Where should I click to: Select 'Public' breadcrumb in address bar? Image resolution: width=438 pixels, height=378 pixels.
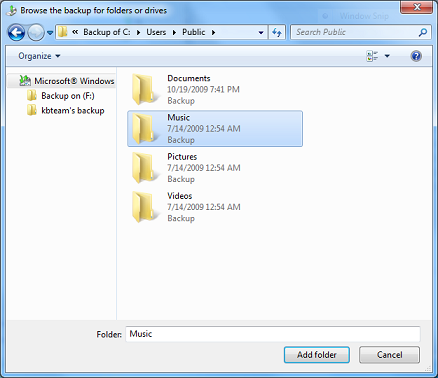(194, 32)
